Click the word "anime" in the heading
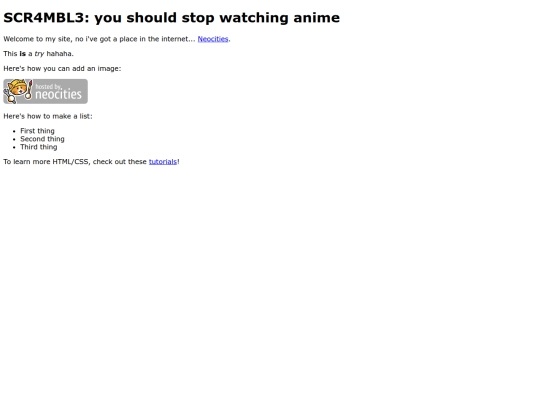The image size is (540, 405). (x=316, y=18)
